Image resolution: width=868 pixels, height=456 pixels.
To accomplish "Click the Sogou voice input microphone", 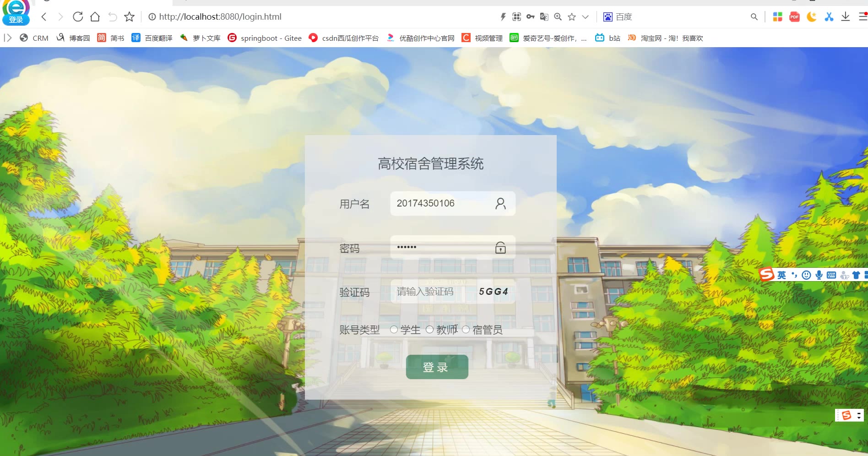I will point(819,275).
